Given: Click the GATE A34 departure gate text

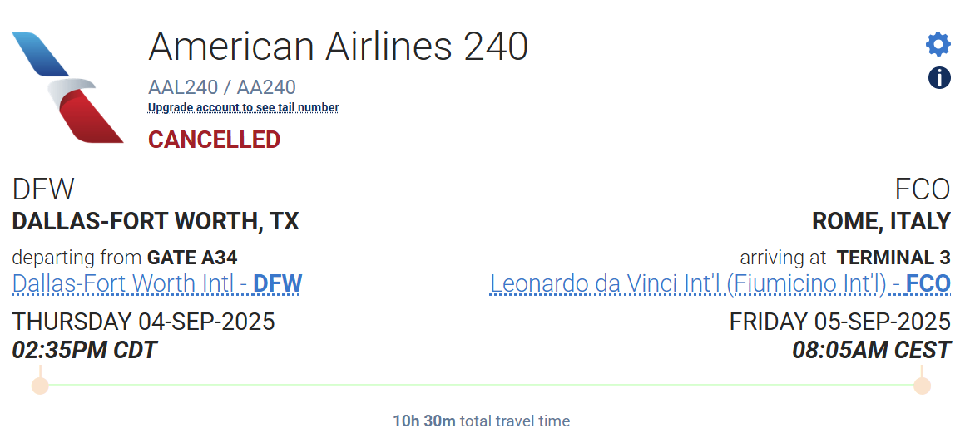Looking at the screenshot, I should 192,258.
